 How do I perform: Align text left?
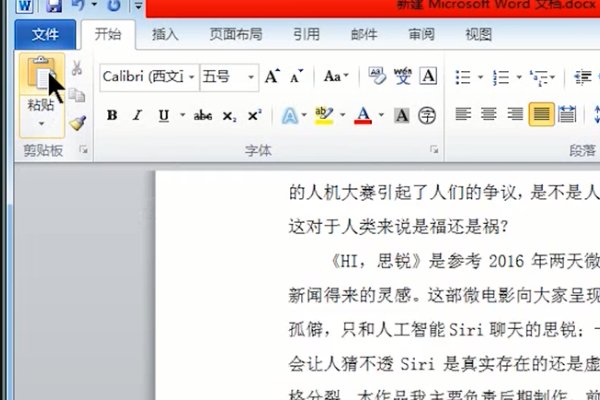coord(463,114)
